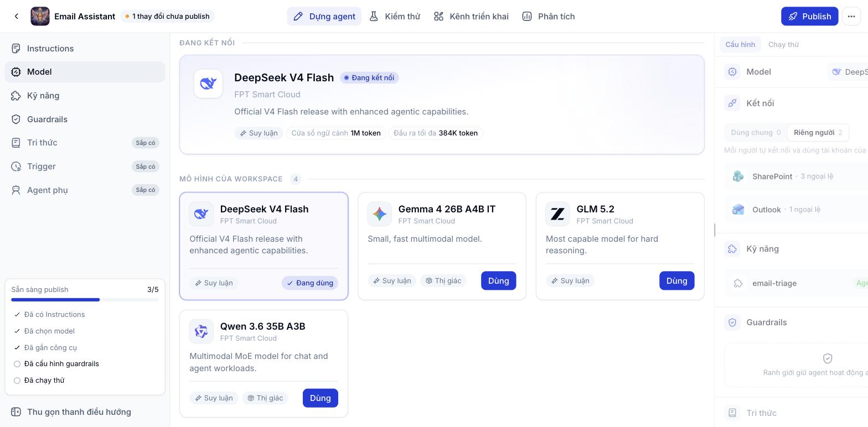Click the Tri thức book icon in sidebar
The height and width of the screenshot is (427, 868).
pos(16,143)
